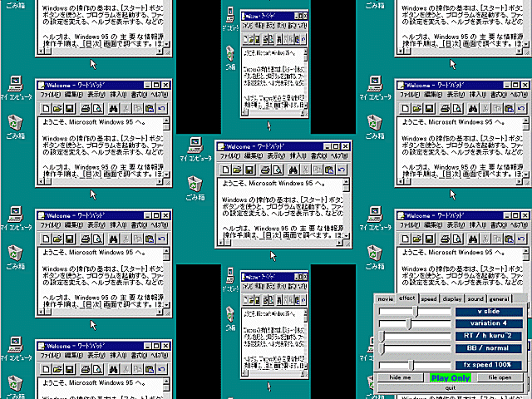Toggle the green Play Only button

[451, 377]
